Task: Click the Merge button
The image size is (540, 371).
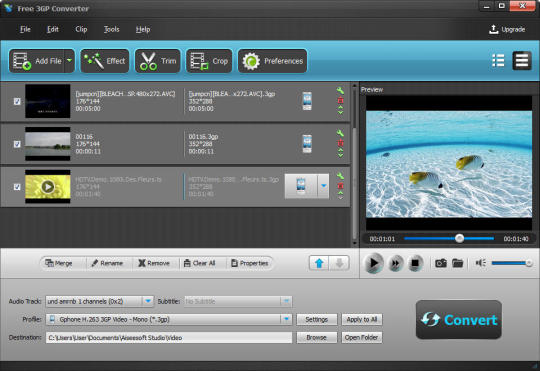Action: (59, 263)
